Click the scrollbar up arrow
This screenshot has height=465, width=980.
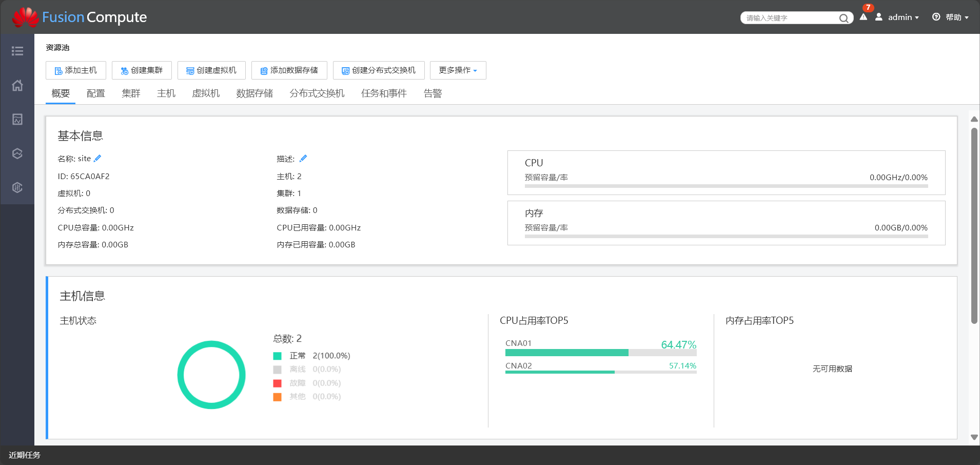974,119
